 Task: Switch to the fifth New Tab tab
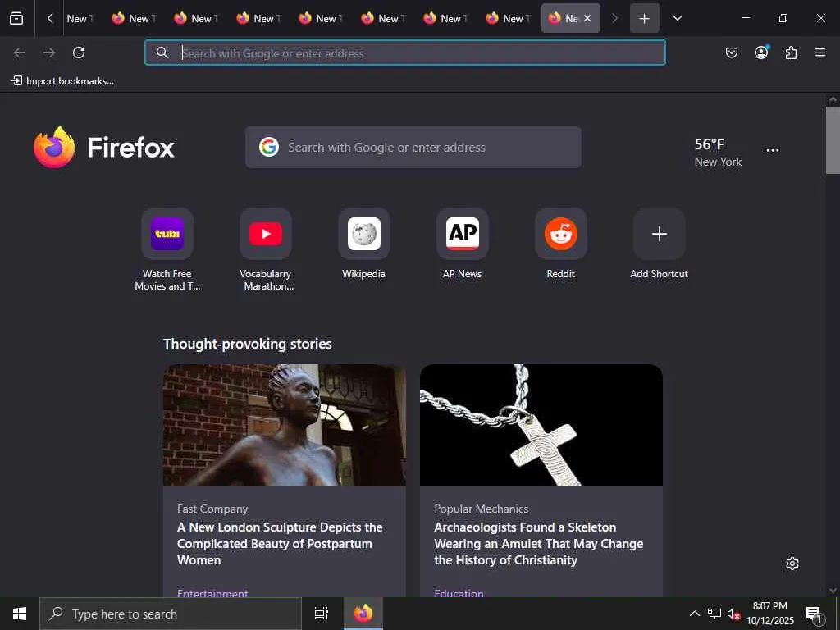[321, 18]
